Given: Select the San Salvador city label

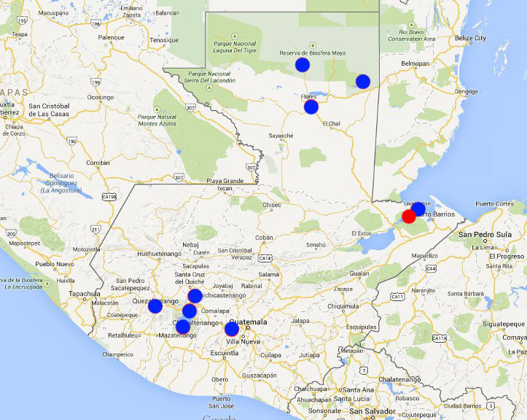Looking at the screenshot, I should pos(369,411).
